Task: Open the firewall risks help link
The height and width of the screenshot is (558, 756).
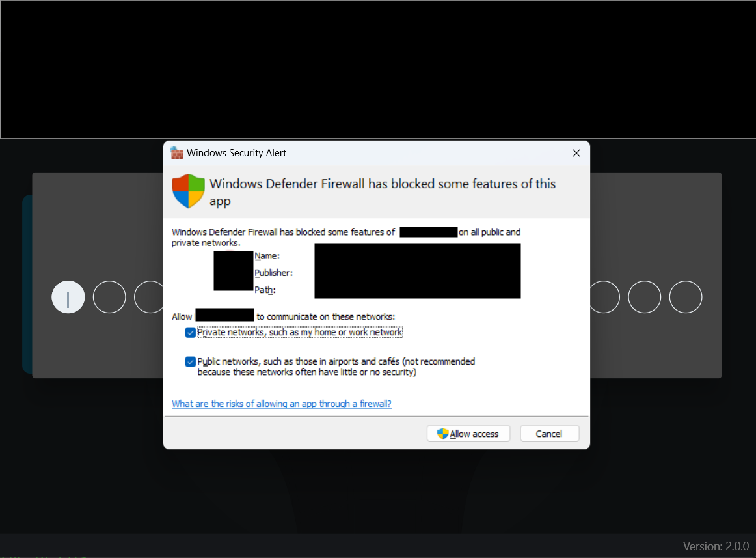Action: click(x=281, y=404)
